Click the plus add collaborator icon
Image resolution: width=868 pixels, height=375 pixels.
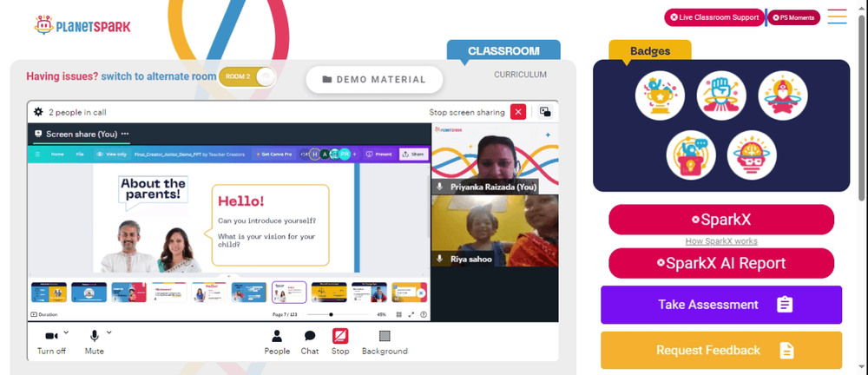click(354, 154)
